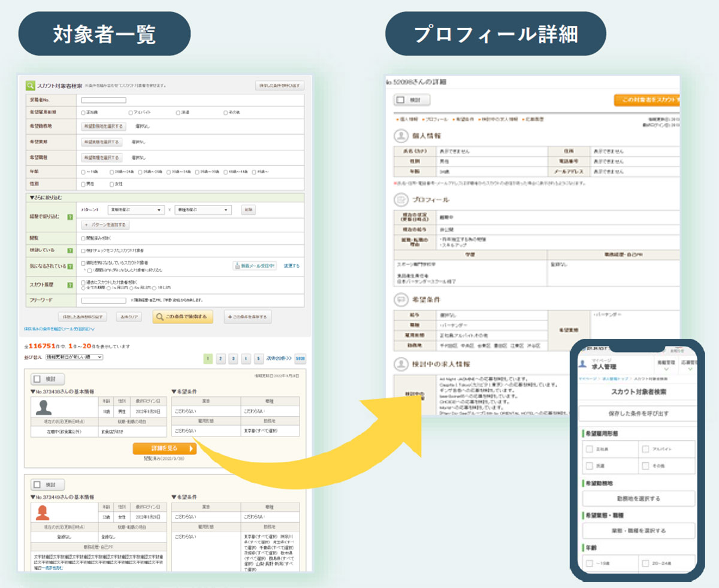Click the help icon next to 経験で絞り込む
719x588 pixels.
(x=70, y=217)
